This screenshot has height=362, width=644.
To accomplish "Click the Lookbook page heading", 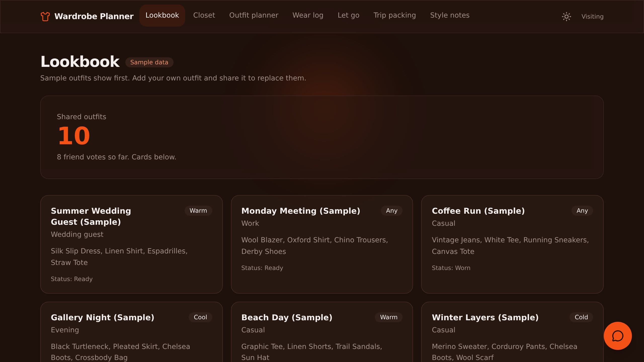I will point(80,62).
